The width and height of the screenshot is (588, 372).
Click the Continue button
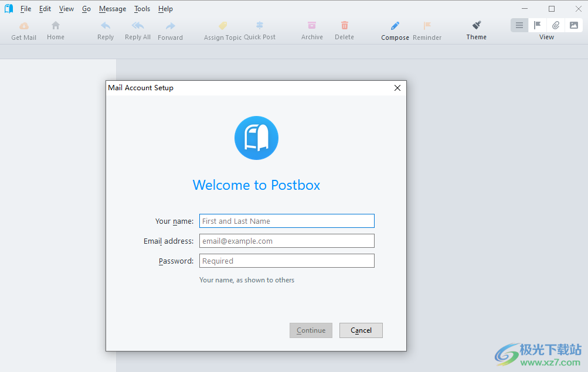tap(311, 330)
